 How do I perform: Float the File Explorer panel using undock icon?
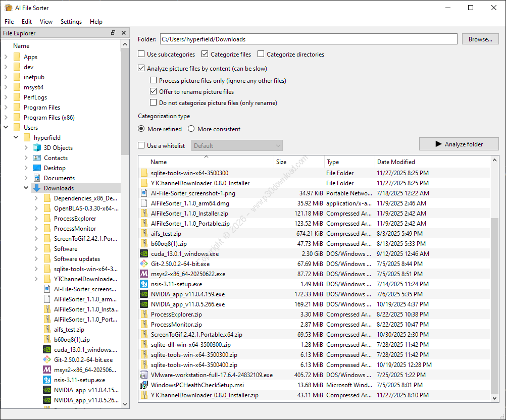[x=113, y=33]
